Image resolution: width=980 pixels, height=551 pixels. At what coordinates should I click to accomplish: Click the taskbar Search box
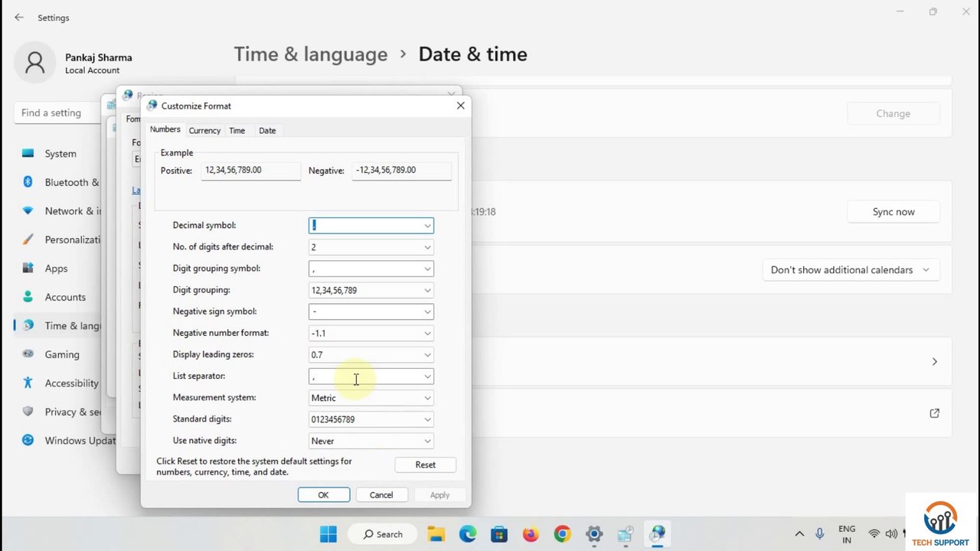(x=383, y=534)
